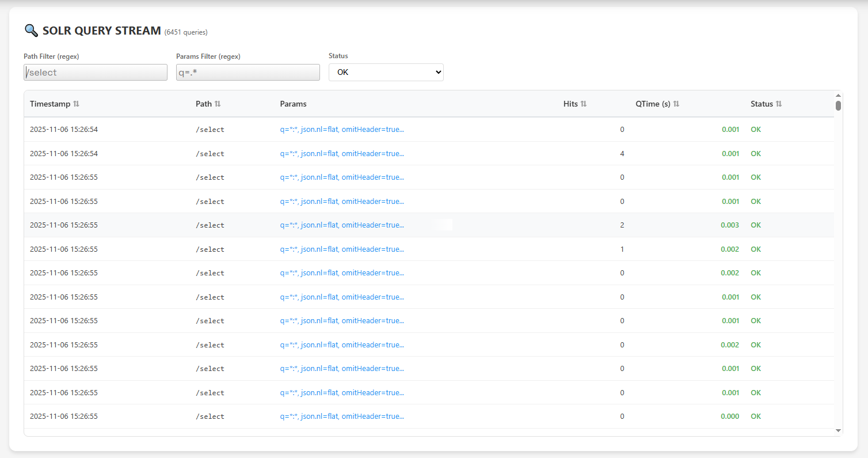Click inside the Path Filter regex field

tap(95, 72)
